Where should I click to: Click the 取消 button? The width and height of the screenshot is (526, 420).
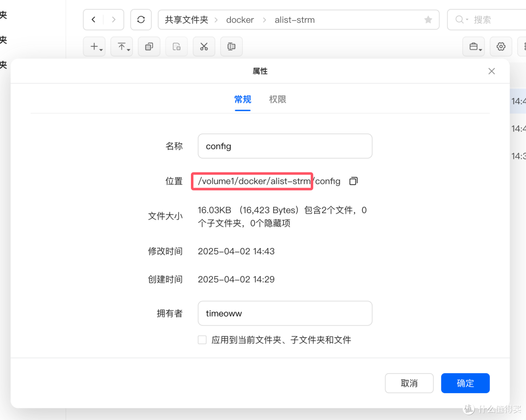point(409,383)
